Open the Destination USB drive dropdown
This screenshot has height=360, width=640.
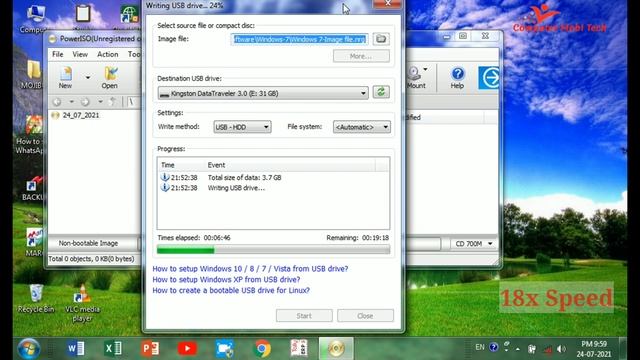[263, 93]
